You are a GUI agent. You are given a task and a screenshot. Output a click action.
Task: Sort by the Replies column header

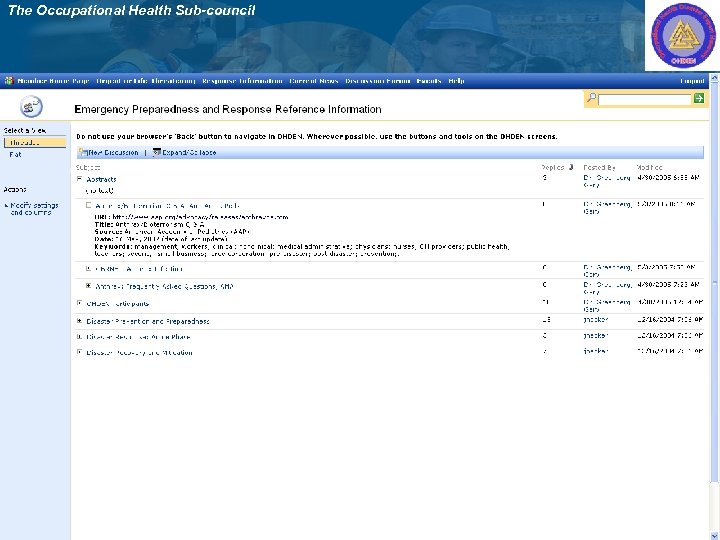click(553, 167)
